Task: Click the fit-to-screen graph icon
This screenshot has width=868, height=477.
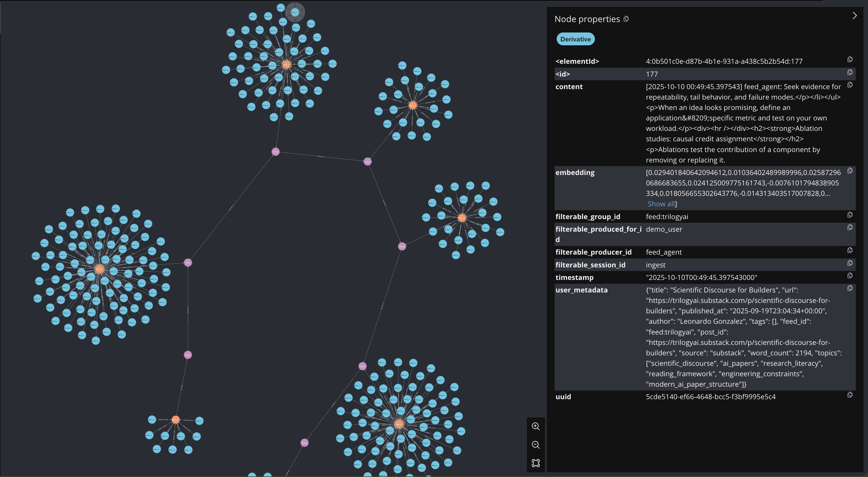Action: [535, 463]
